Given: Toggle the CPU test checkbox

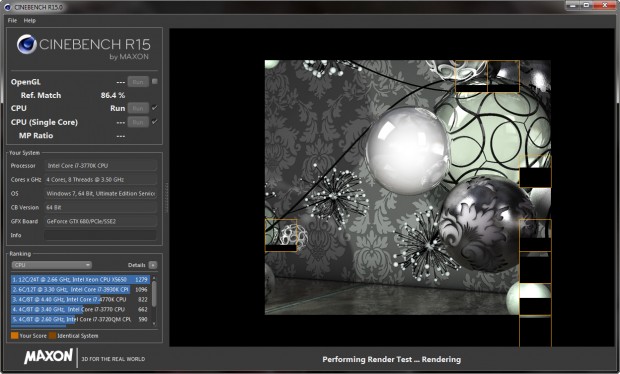Looking at the screenshot, I should tap(155, 108).
